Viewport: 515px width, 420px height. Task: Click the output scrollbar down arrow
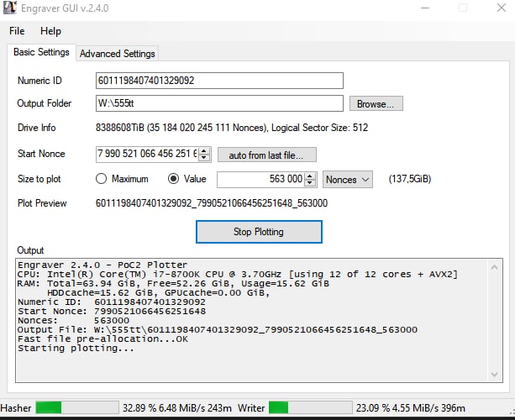coord(494,374)
